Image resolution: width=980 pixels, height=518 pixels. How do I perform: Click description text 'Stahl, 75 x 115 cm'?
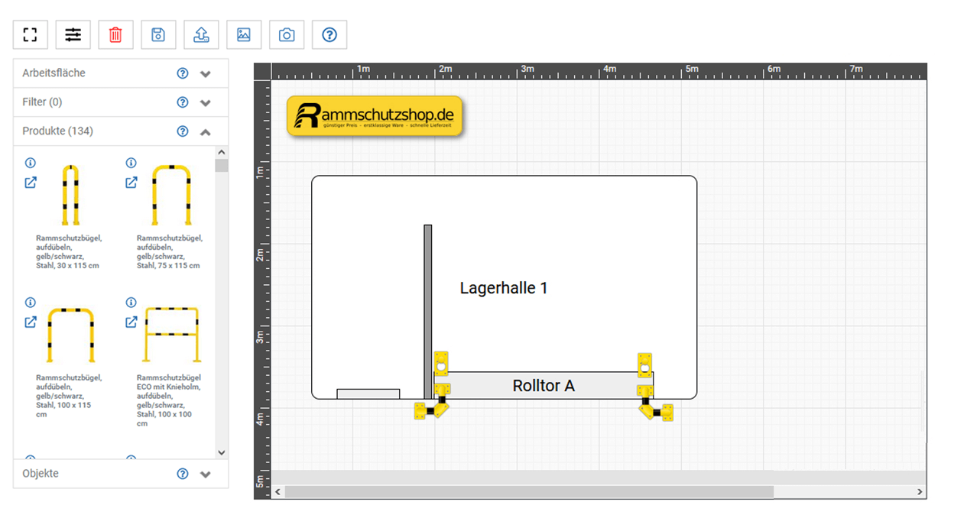tap(168, 266)
